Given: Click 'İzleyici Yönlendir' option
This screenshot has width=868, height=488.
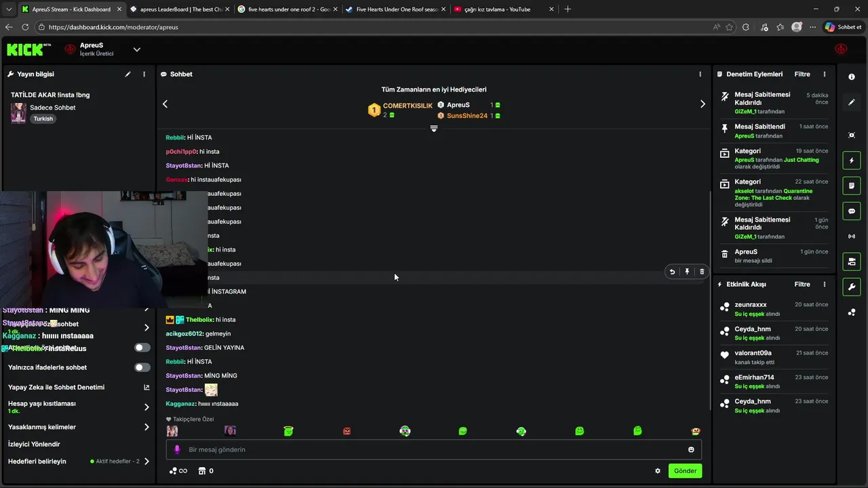Looking at the screenshot, I should point(34,444).
